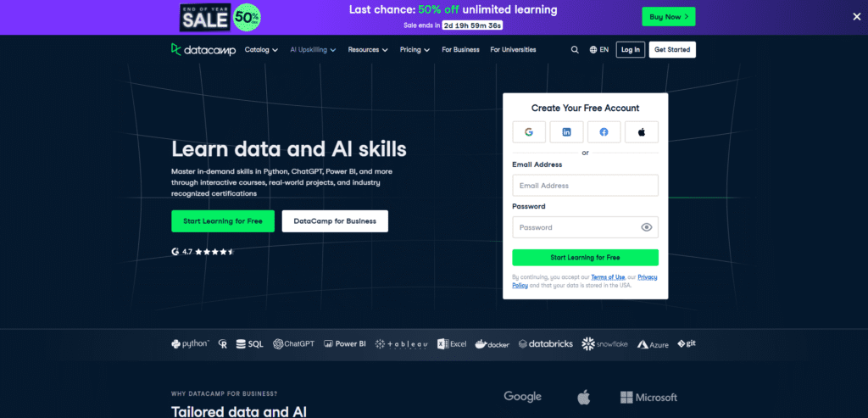Click the R logo in technology strip

(223, 344)
